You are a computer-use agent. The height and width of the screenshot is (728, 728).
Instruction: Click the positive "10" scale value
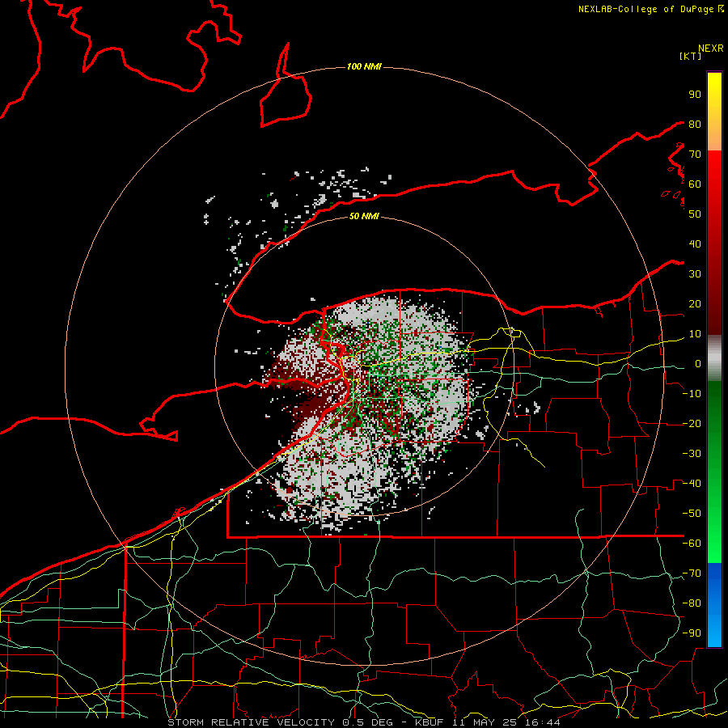point(695,334)
